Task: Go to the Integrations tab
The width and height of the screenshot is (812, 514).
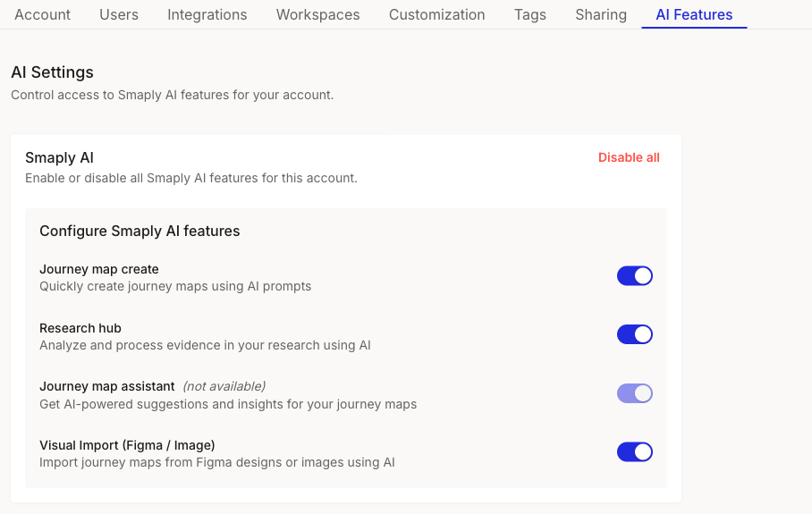Action: 207,14
